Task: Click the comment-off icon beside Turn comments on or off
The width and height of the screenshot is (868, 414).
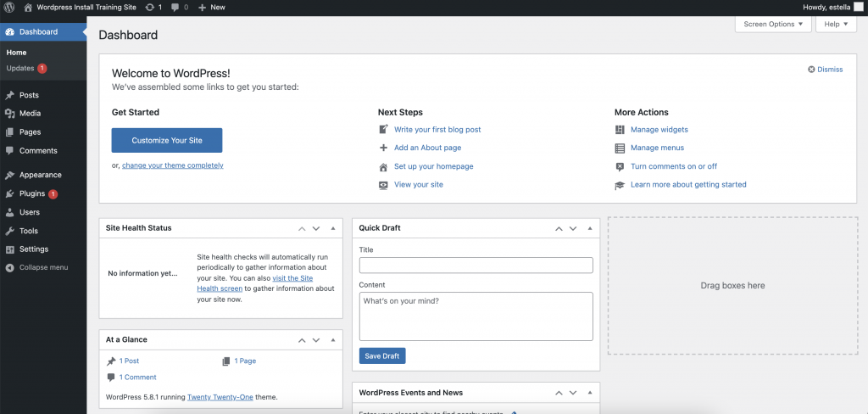Action: [620, 167]
